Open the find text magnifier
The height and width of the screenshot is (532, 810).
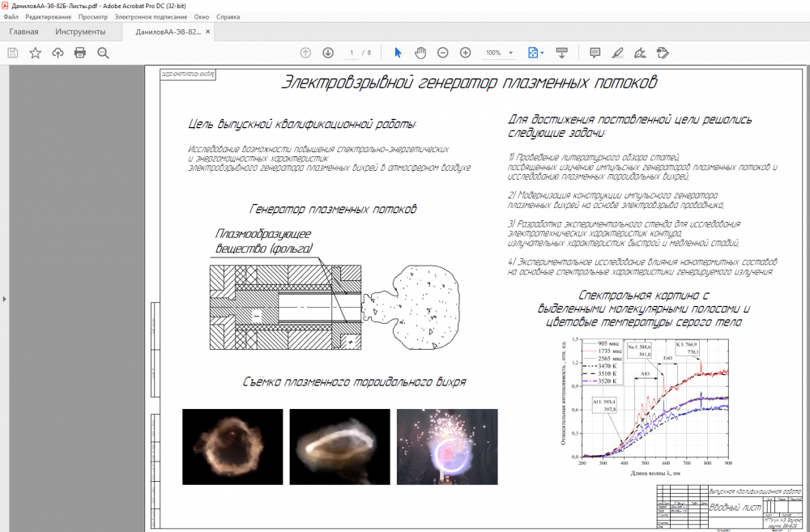pyautogui.click(x=103, y=53)
